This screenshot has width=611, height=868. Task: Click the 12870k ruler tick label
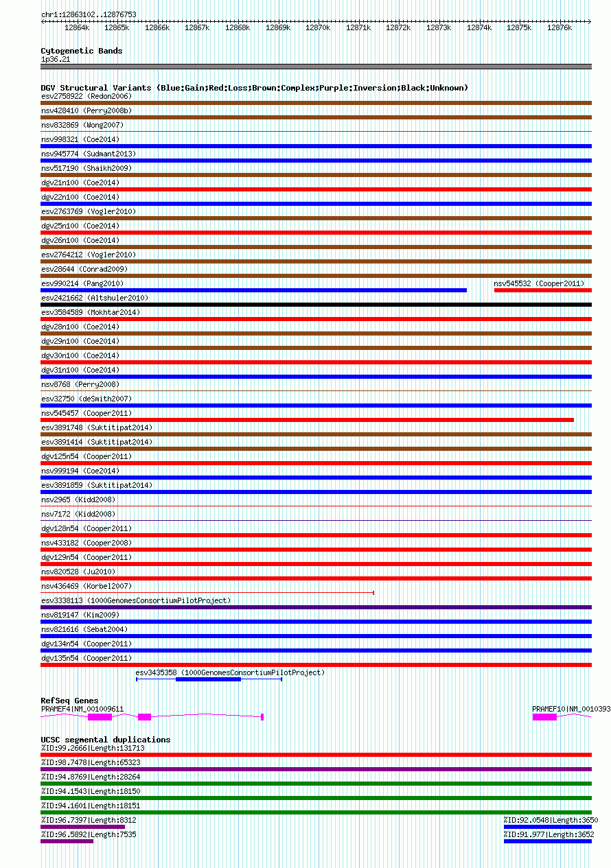(x=318, y=27)
